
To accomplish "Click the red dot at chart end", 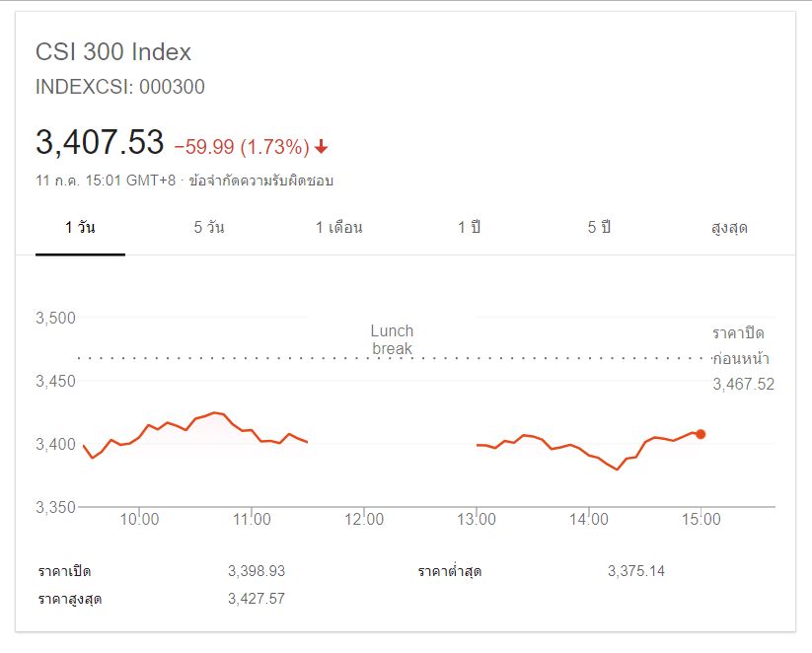I will 701,434.
